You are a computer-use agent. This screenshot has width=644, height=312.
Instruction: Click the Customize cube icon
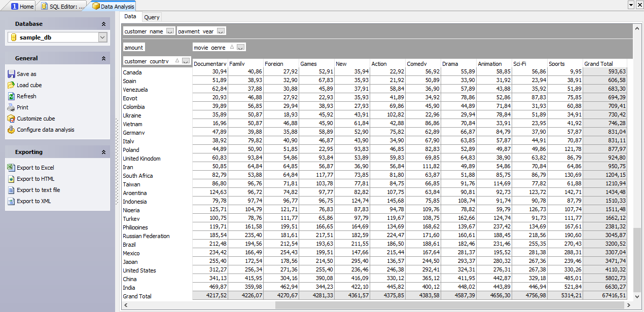point(12,119)
